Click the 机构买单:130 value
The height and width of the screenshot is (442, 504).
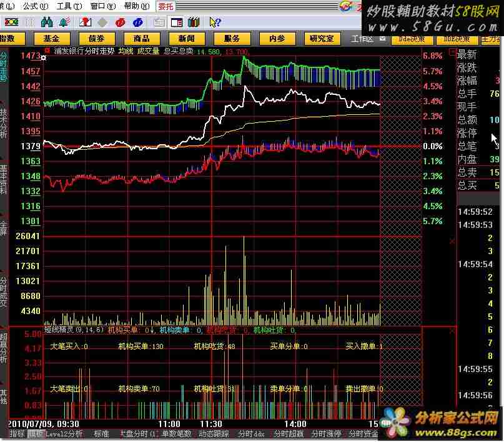tap(141, 346)
